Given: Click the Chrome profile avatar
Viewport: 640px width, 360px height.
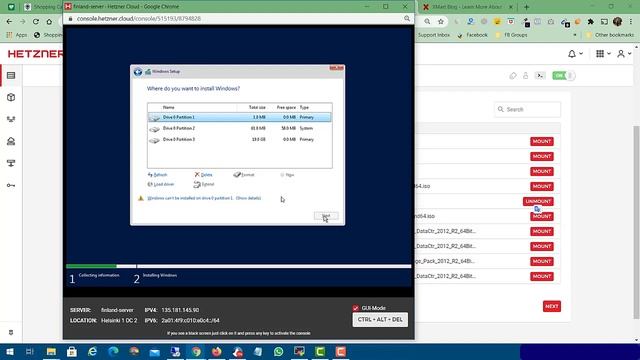Looking at the screenshot, I should point(618,22).
